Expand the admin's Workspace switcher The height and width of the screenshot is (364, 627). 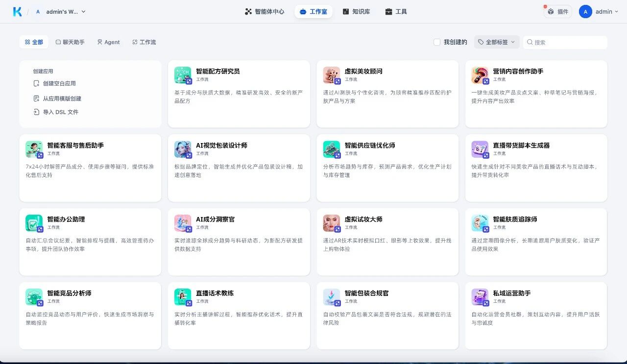click(x=59, y=11)
